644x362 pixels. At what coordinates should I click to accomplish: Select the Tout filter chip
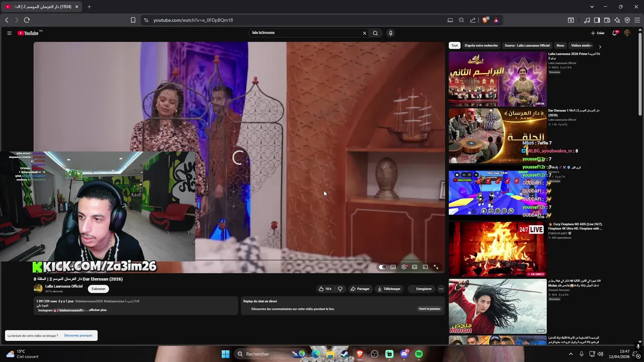(454, 45)
